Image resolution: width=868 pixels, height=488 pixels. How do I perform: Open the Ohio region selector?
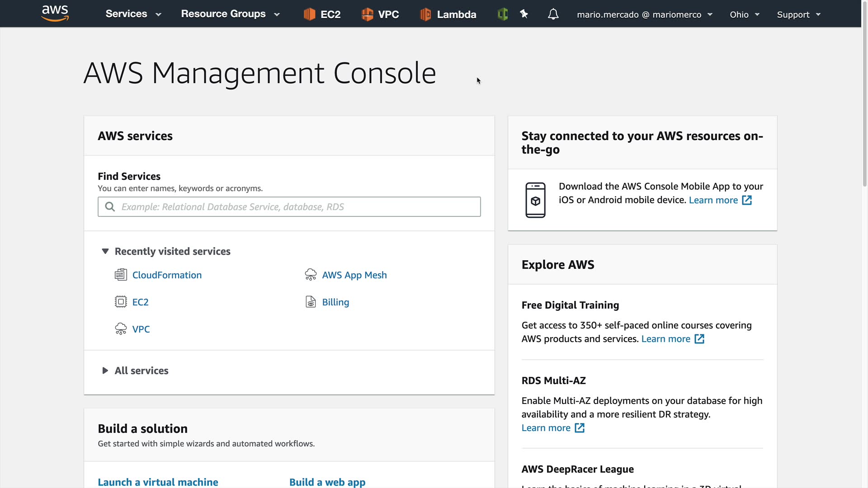click(744, 14)
